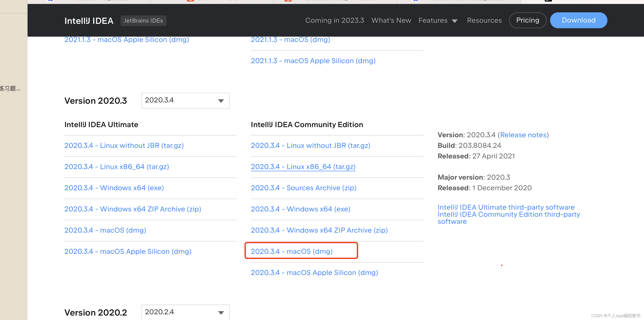Download Community 2020.3.4 macOS Apple Silicon
This screenshot has width=644, height=320.
point(314,272)
